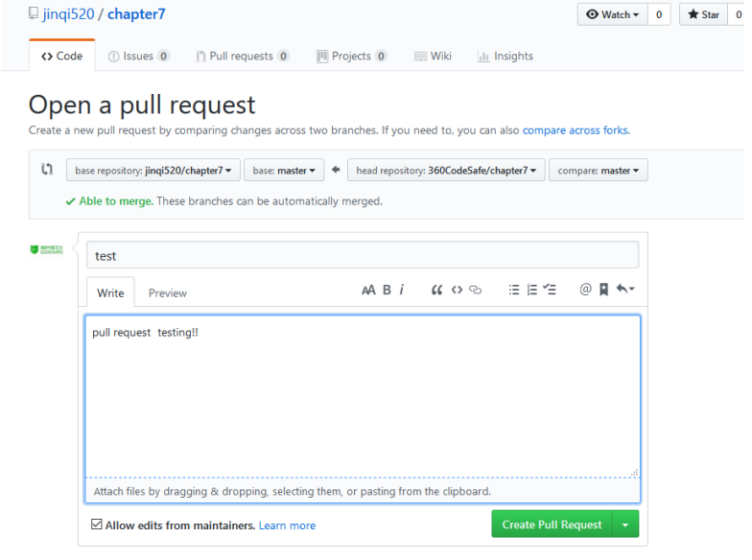Click the compare branches swap icon
The image size is (752, 560).
tap(47, 169)
